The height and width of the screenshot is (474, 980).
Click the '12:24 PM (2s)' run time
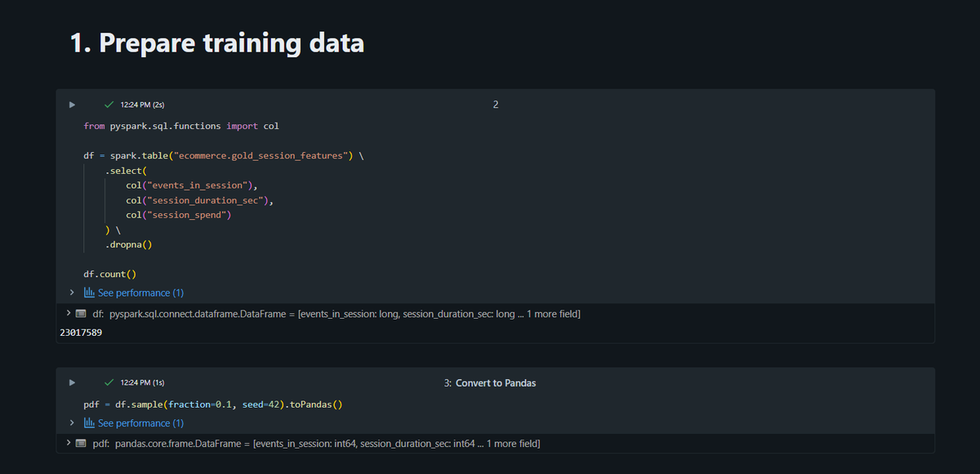[x=142, y=105]
